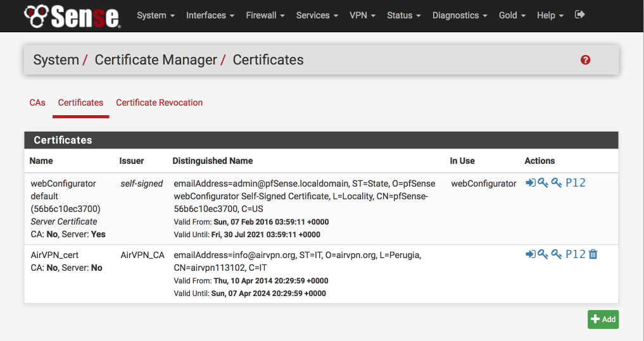Export AirVPN_cert certificate arrow icon
The height and width of the screenshot is (341, 644).
[530, 254]
